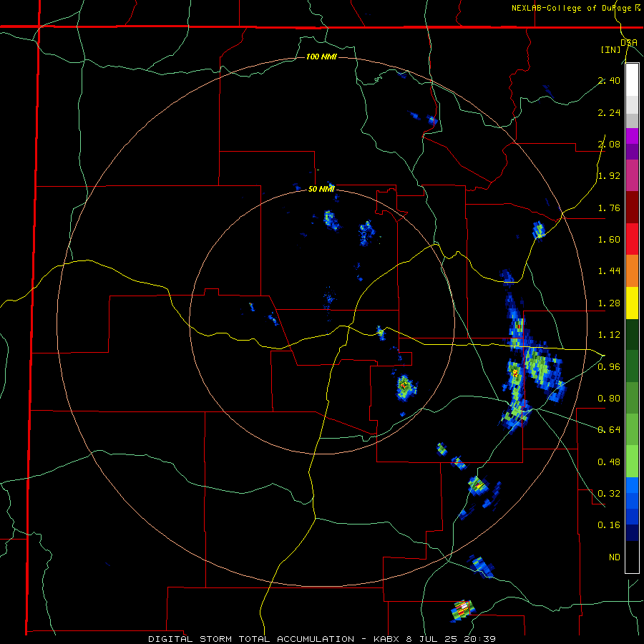Select the orange legend color swatch
Viewport: 644px width, 644px height.
[x=632, y=271]
